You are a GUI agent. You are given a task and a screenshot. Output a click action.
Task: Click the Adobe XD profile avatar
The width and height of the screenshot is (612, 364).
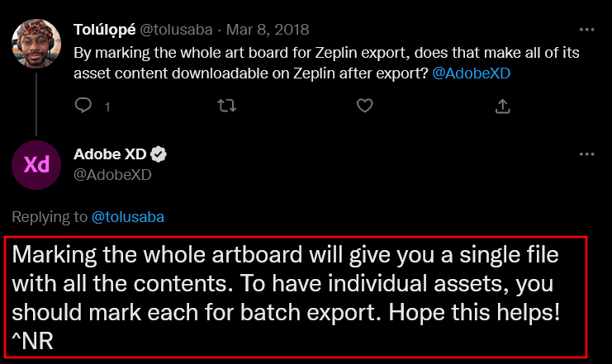pyautogui.click(x=37, y=163)
